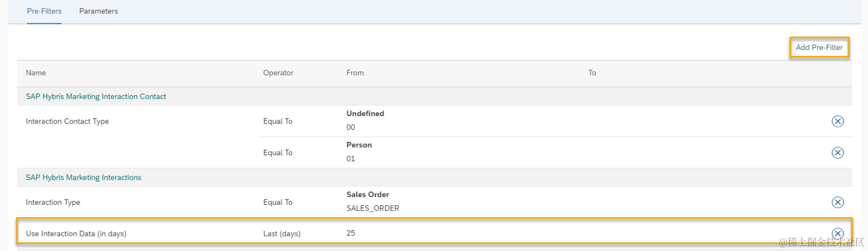Delete the Use Interaction Data filter
The width and height of the screenshot is (868, 251).
tap(837, 233)
